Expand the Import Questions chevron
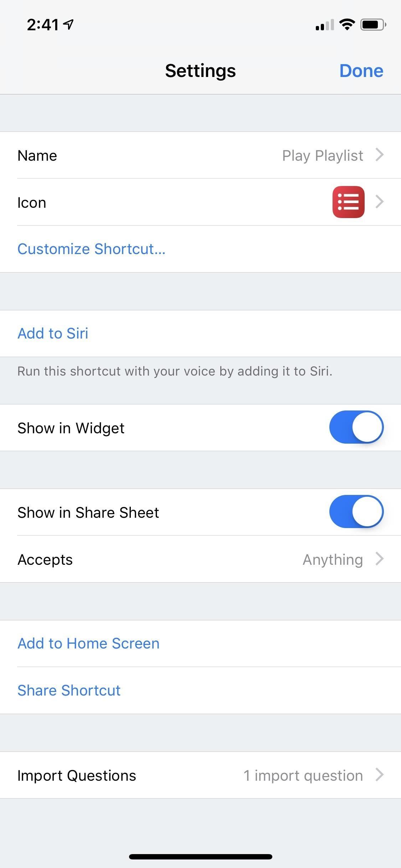The image size is (401, 868). tap(380, 775)
